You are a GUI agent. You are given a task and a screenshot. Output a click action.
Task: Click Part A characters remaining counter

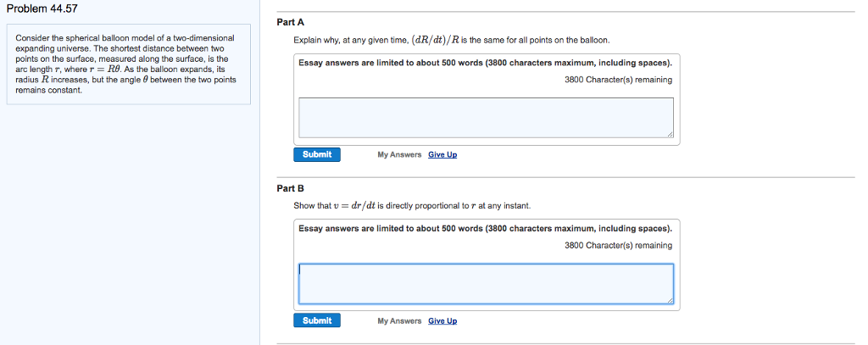click(x=618, y=80)
